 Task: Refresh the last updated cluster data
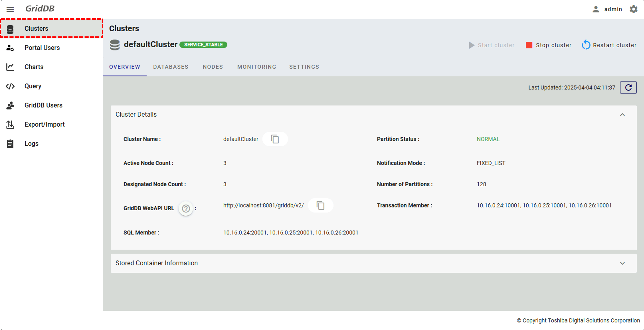coord(628,88)
